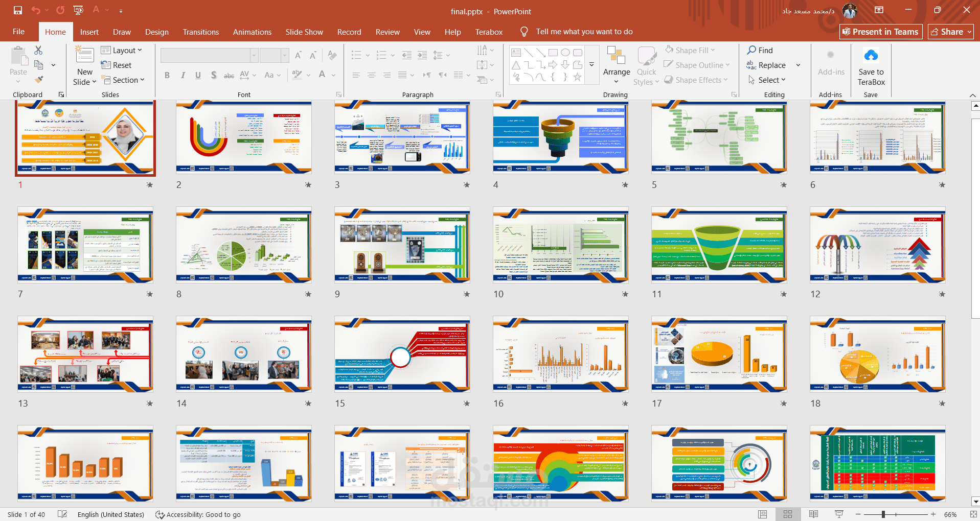Open the Layout dropdown
The image size is (980, 521).
(x=122, y=50)
